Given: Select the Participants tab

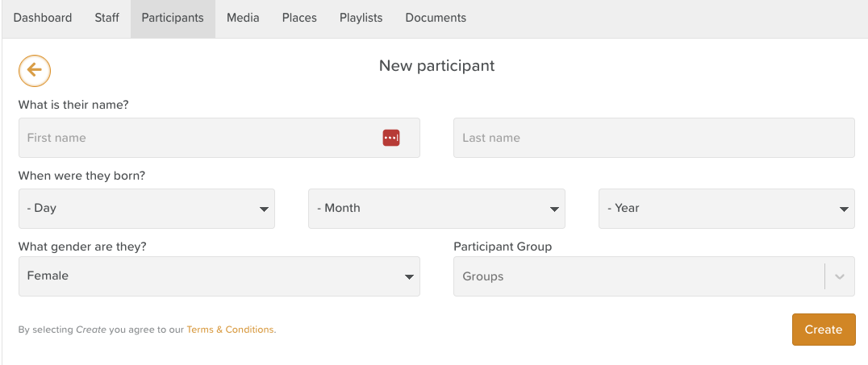Looking at the screenshot, I should 173,18.
